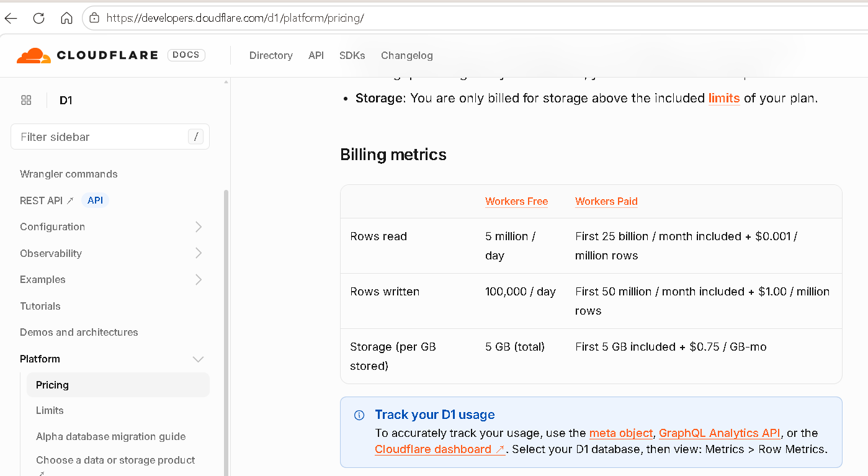Go to the browser home icon
The width and height of the screenshot is (868, 476).
point(66,18)
